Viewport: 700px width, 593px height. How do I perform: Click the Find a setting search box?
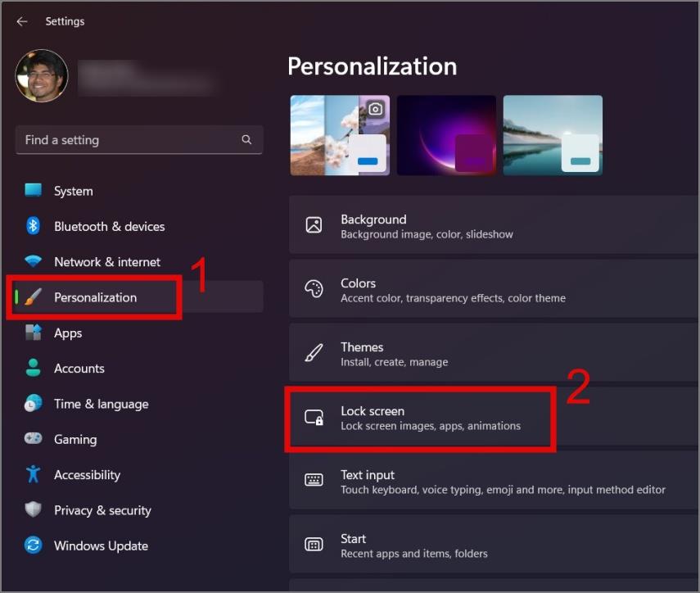[x=139, y=140]
